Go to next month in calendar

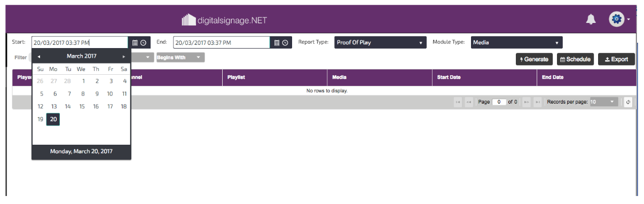click(124, 56)
